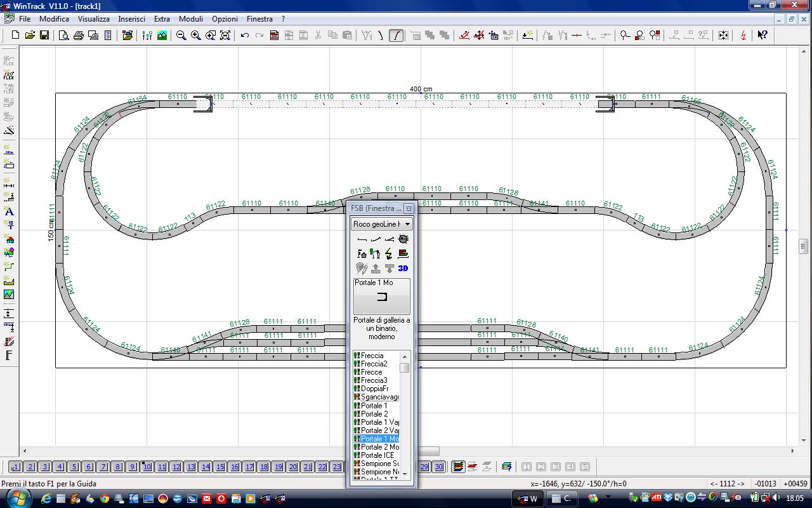Zoom to fit whole layout

(225, 36)
